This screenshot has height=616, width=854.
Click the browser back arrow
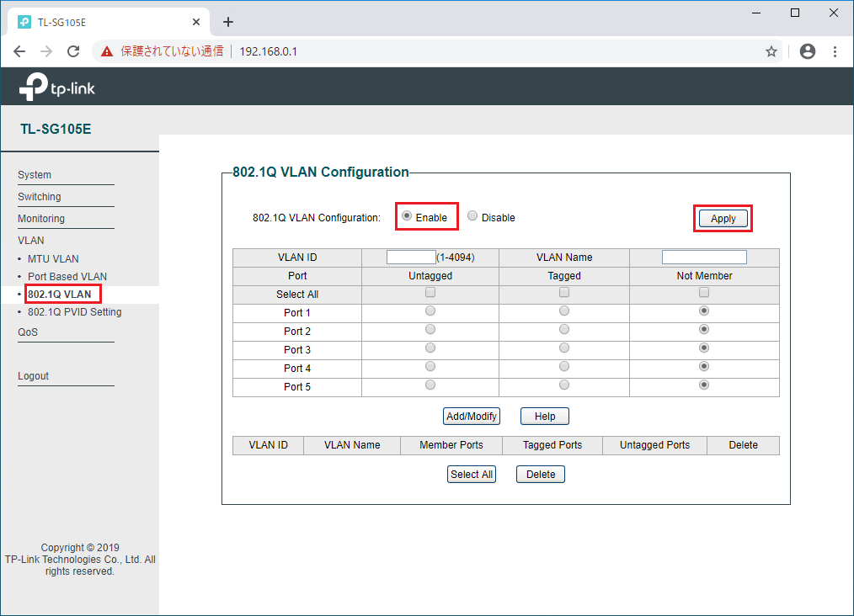(19, 51)
